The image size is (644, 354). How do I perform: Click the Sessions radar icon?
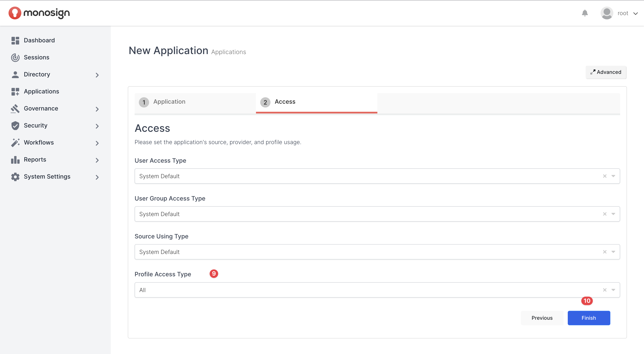[15, 57]
